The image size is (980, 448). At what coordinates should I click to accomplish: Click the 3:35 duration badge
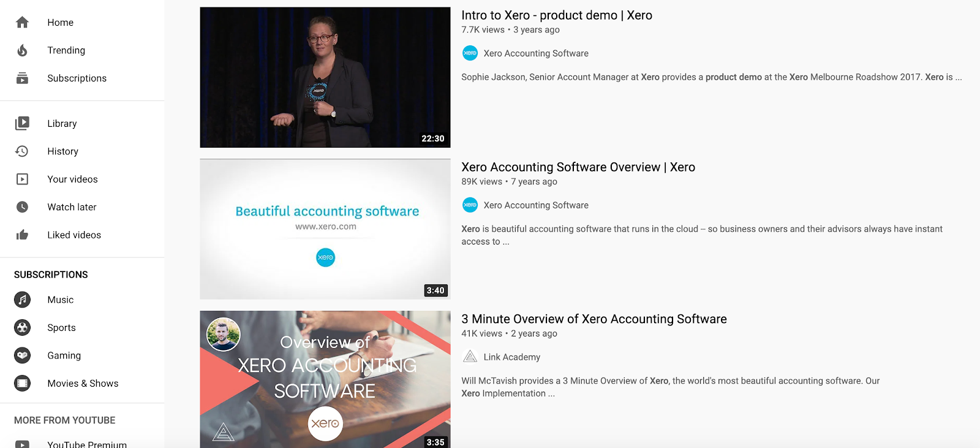(435, 442)
